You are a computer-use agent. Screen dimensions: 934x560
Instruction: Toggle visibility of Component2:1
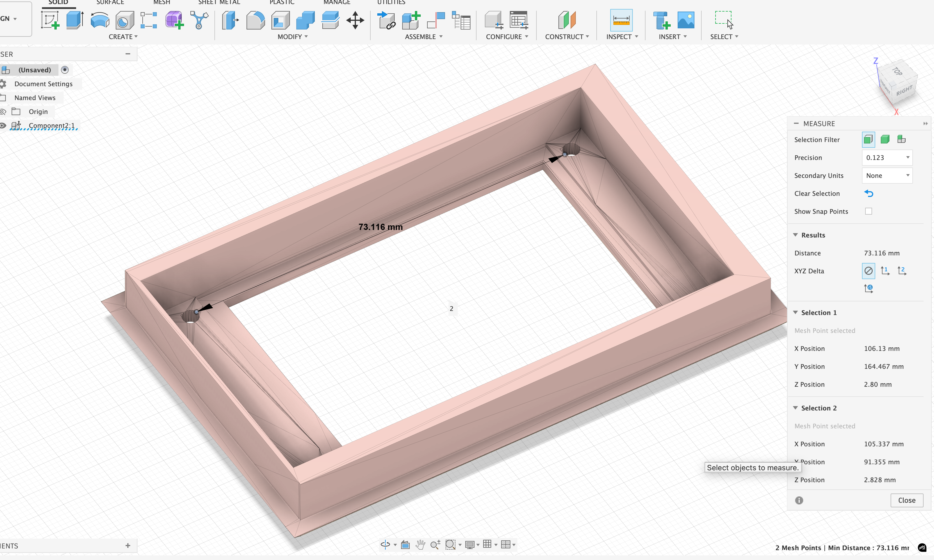(3, 125)
